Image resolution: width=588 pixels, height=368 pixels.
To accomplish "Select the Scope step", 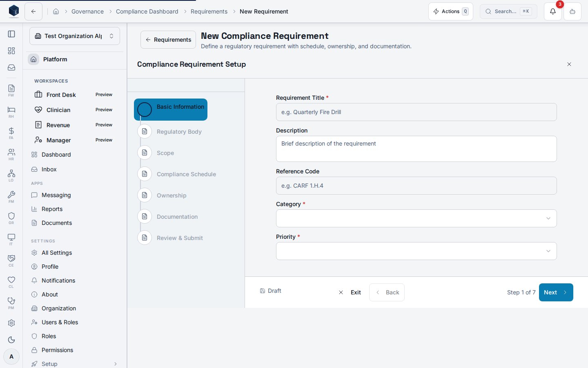I will tap(157, 153).
